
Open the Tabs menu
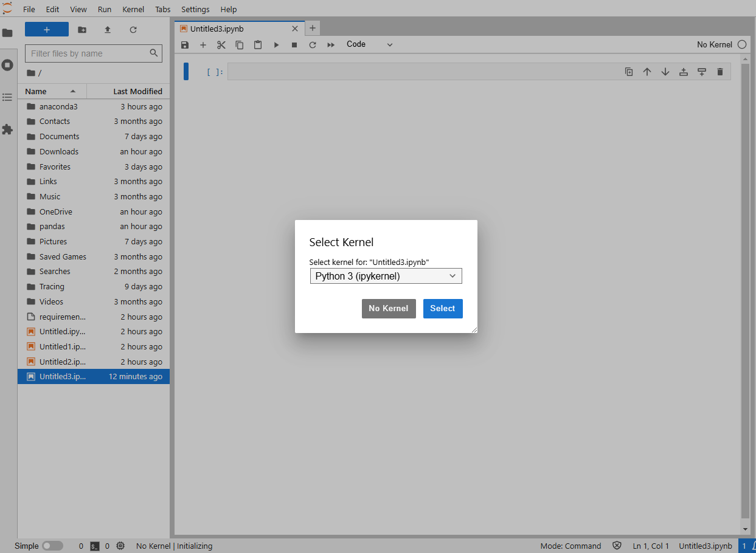[163, 9]
